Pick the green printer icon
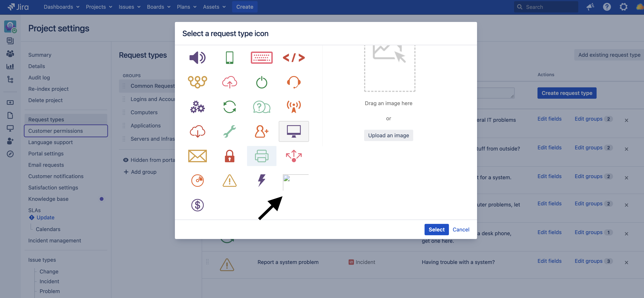 262,156
